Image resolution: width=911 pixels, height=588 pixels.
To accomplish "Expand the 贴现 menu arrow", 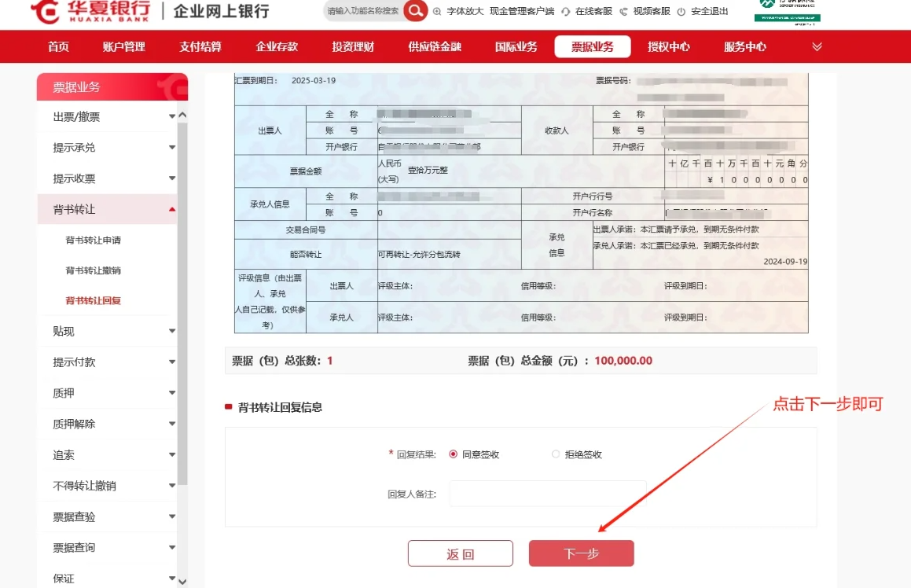I will point(172,331).
